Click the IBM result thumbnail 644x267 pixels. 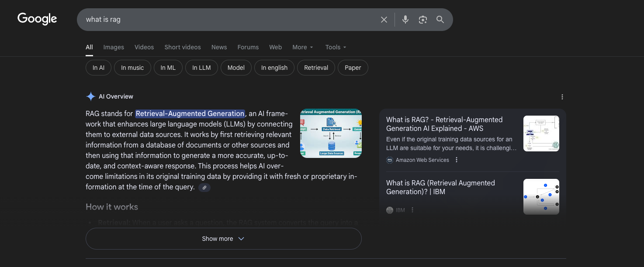(x=541, y=197)
